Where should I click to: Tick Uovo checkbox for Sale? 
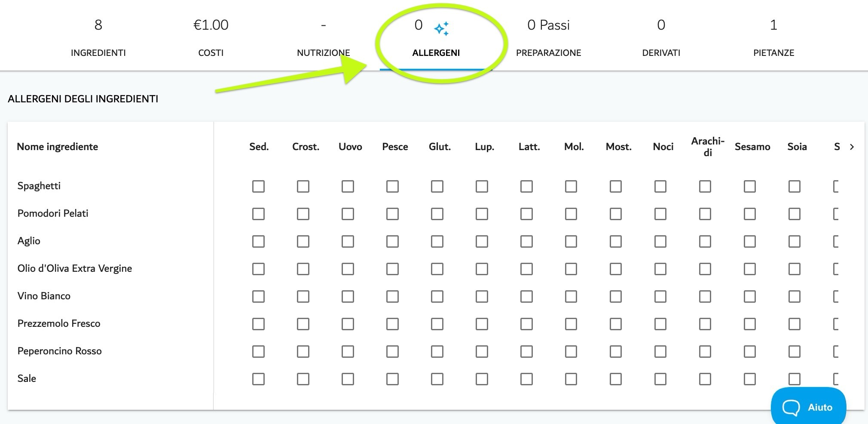[x=348, y=379]
